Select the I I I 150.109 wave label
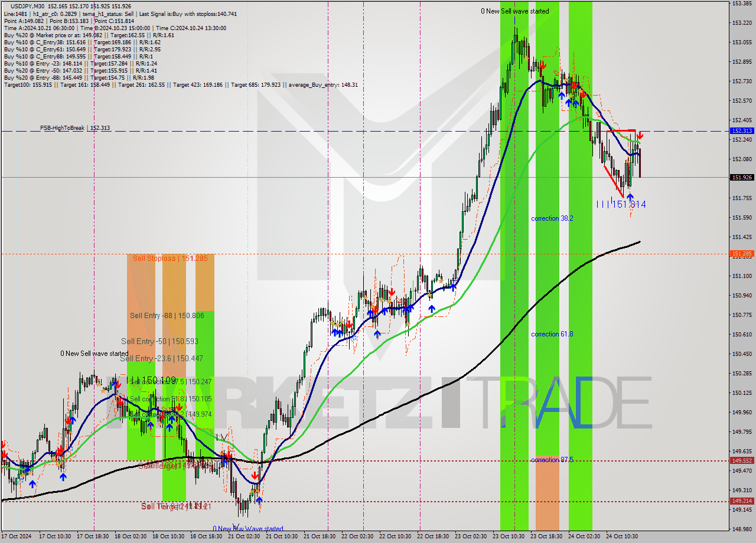This screenshot has width=756, height=543. 151,380
